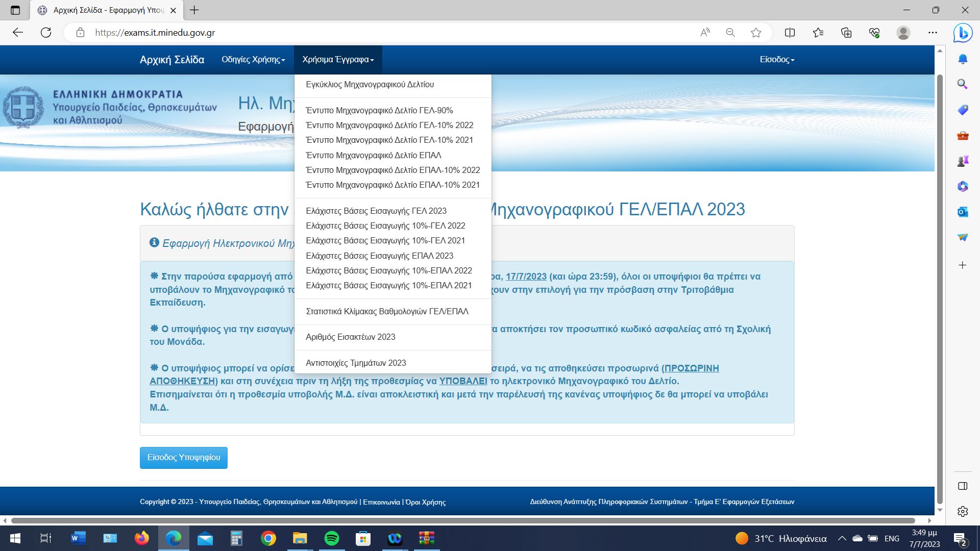
Task: Open Bing Chat sidebar icon
Action: coord(963,33)
